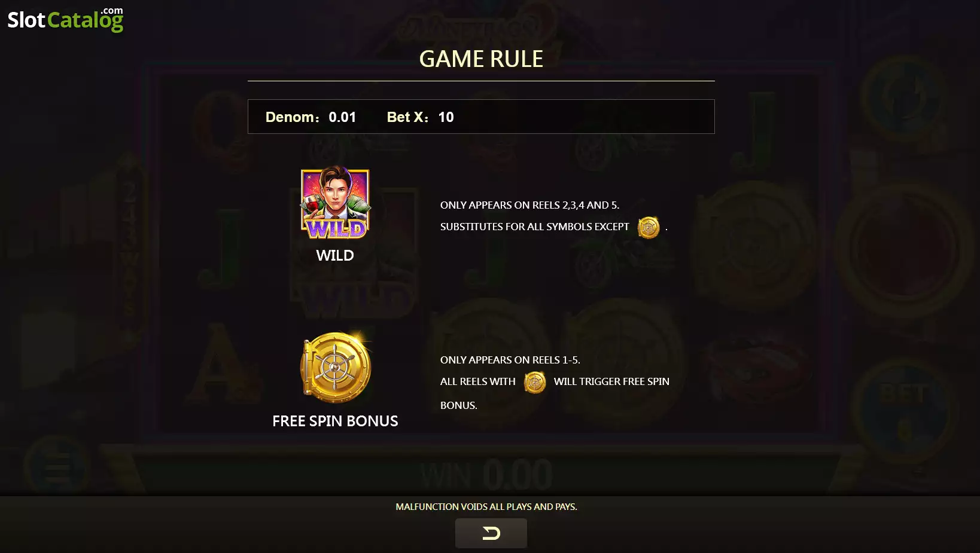Click the small vault icon after ALL REELS WITH
Image resolution: width=980 pixels, height=553 pixels.
pos(535,382)
